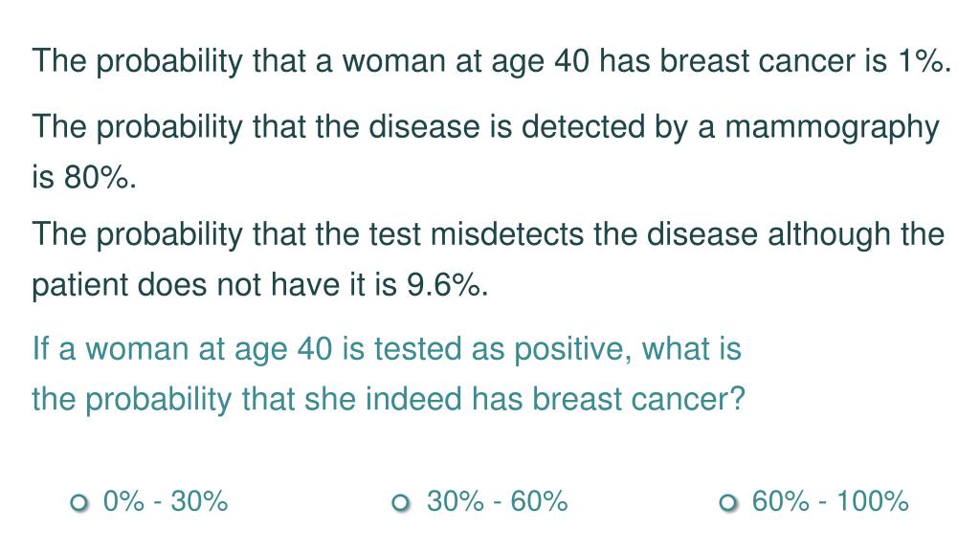The width and height of the screenshot is (980, 551).
Task: Click the '0% - 30%' answer label
Action: click(166, 501)
